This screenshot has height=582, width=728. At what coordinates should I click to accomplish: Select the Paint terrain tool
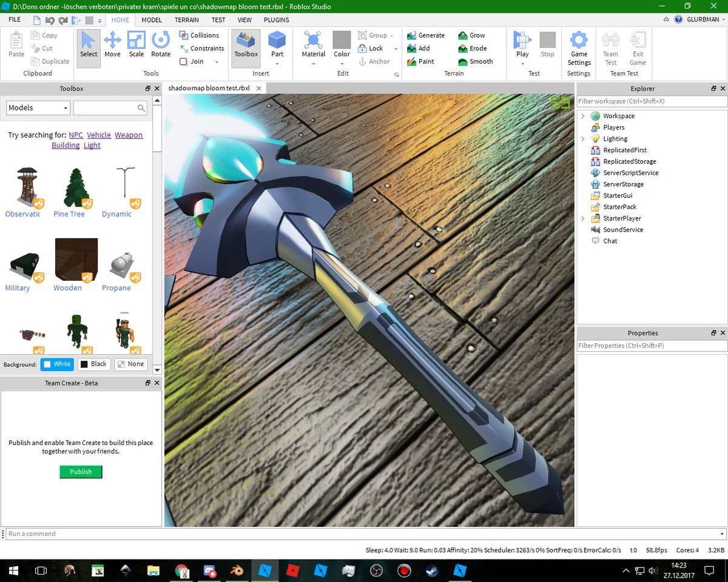point(421,61)
